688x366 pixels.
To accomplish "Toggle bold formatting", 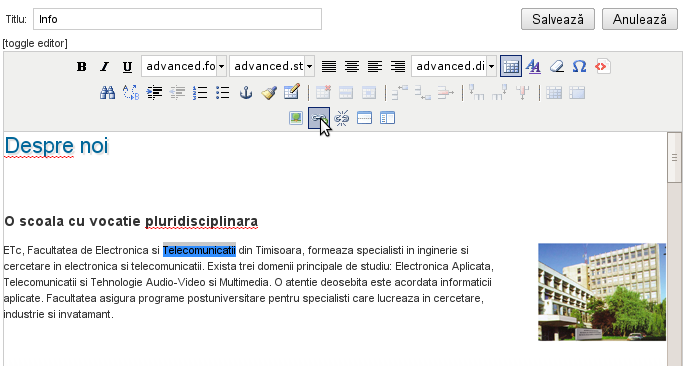I will click(82, 66).
